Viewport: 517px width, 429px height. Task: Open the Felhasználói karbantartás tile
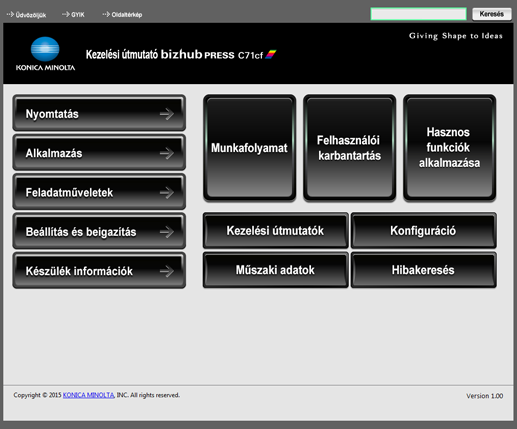tap(349, 148)
